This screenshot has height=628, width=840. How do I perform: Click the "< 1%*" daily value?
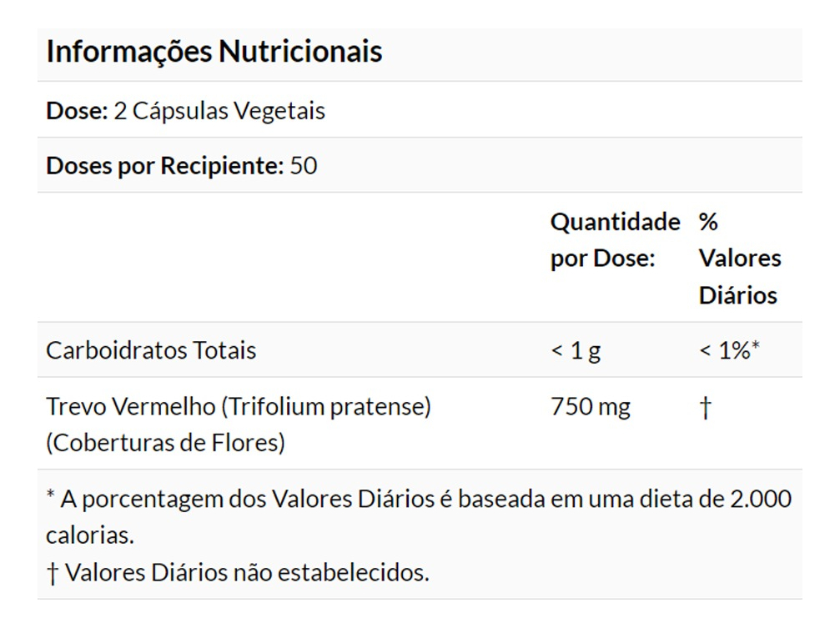(x=728, y=351)
